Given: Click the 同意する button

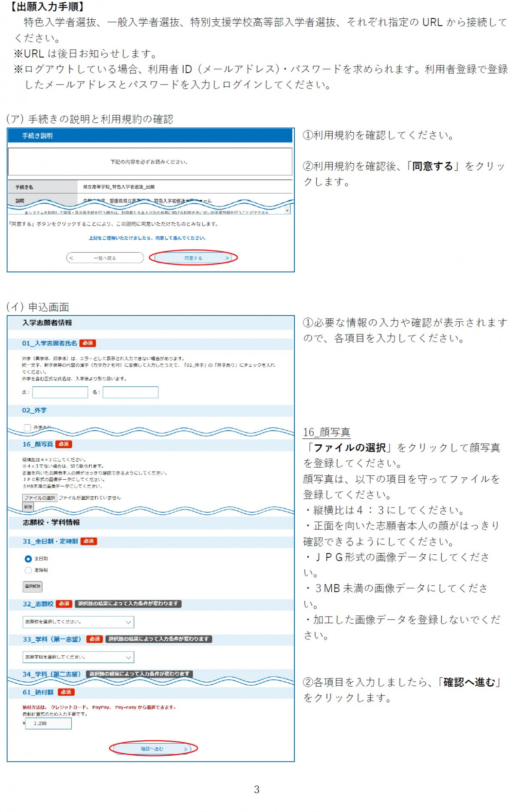Looking at the screenshot, I should pyautogui.click(x=193, y=258).
